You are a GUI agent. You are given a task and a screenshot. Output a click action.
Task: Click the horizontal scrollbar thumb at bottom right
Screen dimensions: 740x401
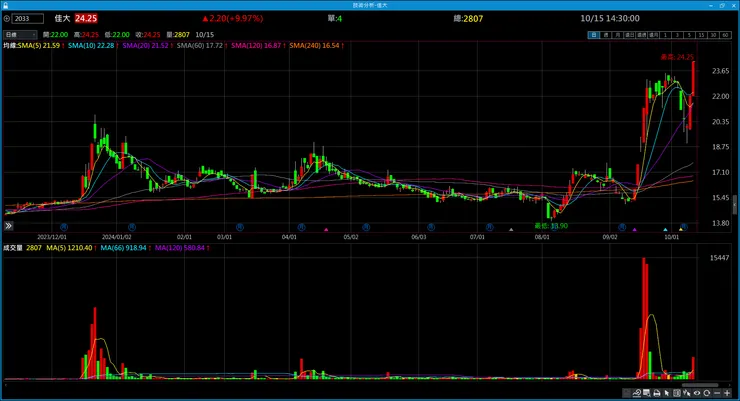700,385
